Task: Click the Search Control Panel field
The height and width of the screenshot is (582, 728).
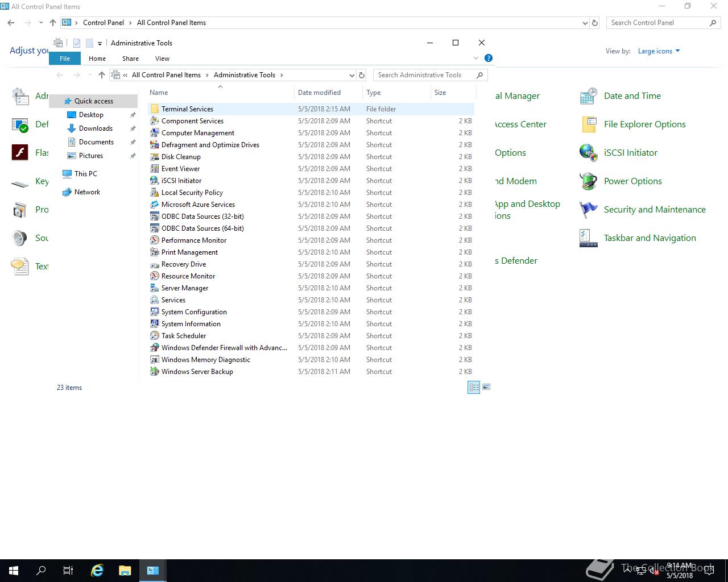Action: coord(663,23)
